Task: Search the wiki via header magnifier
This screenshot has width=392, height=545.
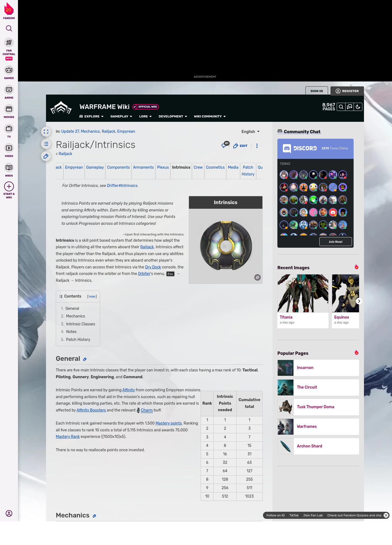Action: (x=341, y=107)
